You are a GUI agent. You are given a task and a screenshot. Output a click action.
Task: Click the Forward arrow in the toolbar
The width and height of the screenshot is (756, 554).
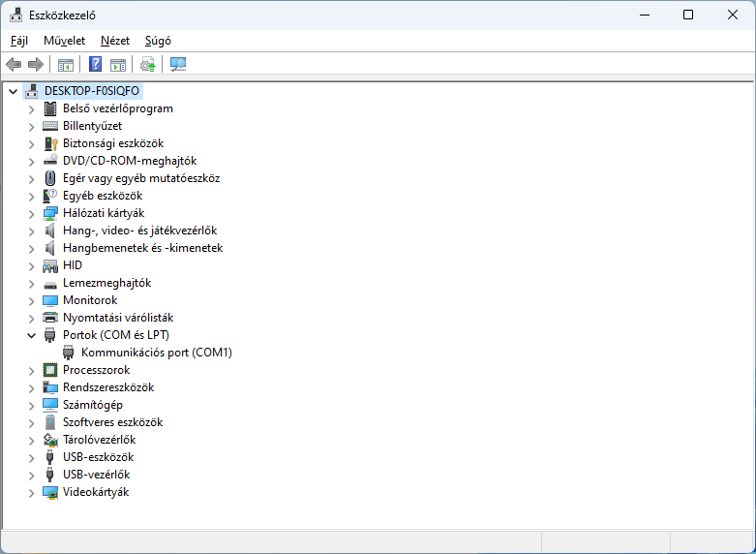coord(36,65)
